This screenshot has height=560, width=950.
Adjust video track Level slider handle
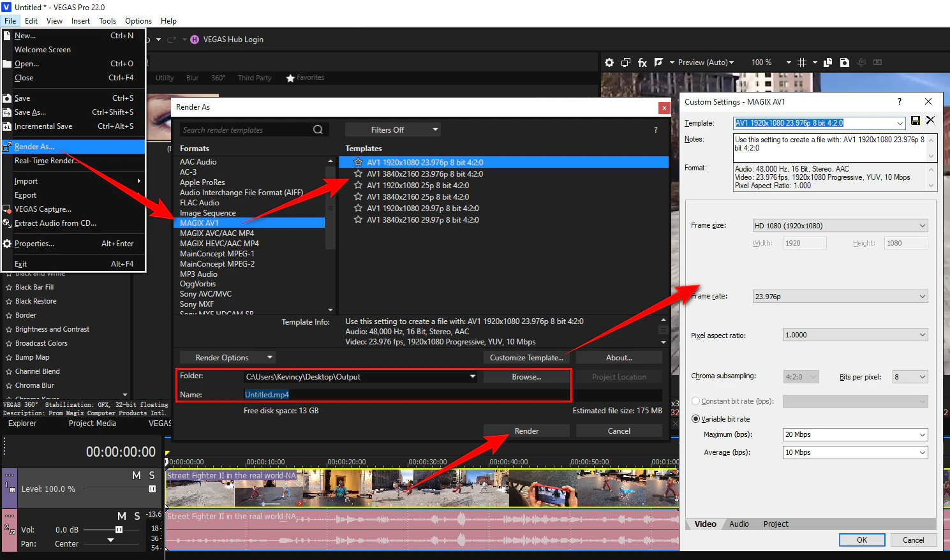click(152, 489)
